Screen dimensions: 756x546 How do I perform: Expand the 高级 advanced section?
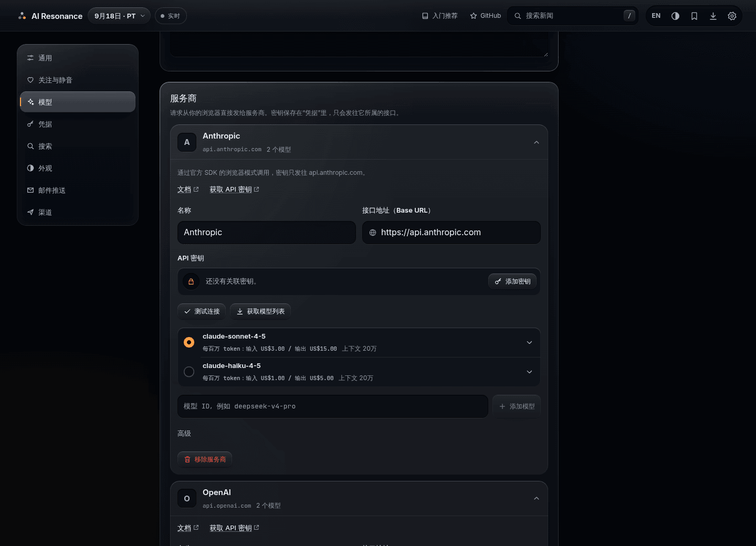click(184, 434)
